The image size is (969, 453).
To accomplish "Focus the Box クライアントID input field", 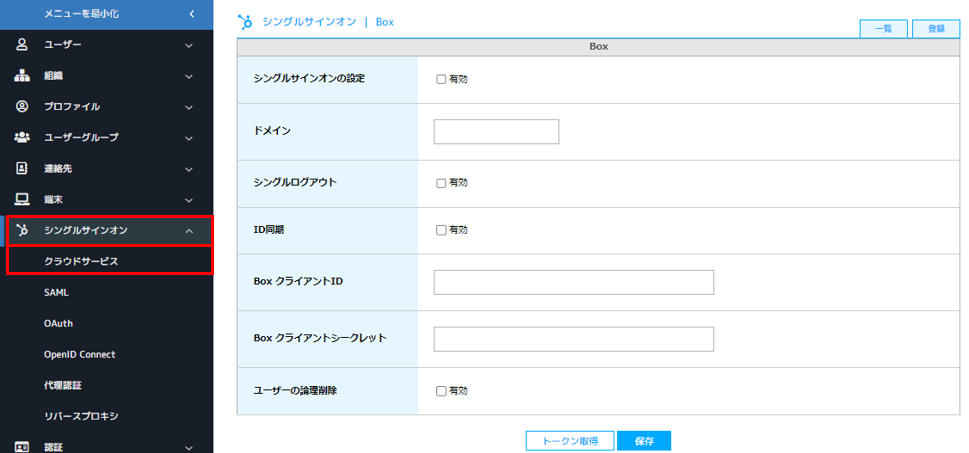I will (573, 282).
